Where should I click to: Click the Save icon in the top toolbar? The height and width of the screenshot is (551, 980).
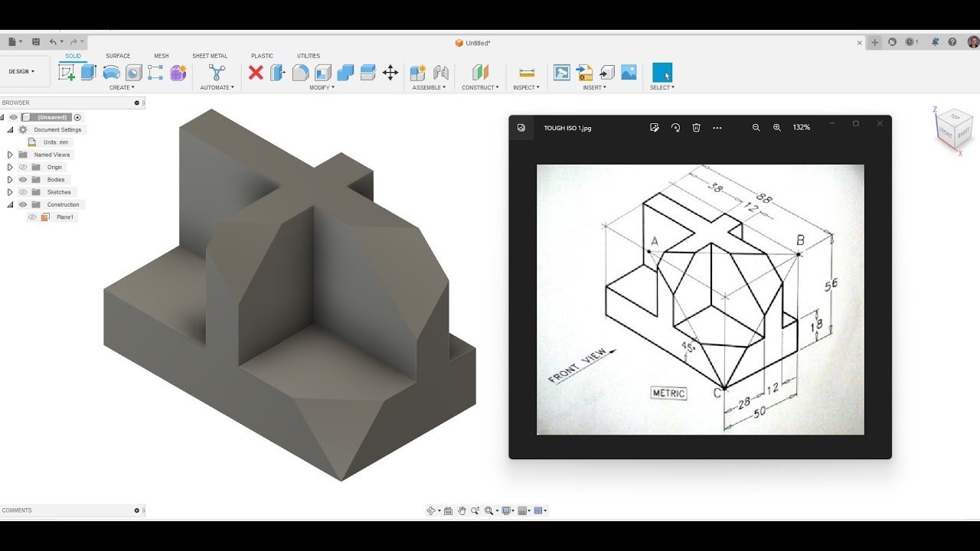pos(36,42)
